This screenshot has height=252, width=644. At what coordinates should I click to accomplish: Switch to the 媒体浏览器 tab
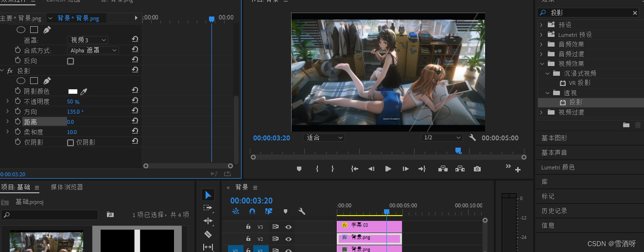click(67, 187)
